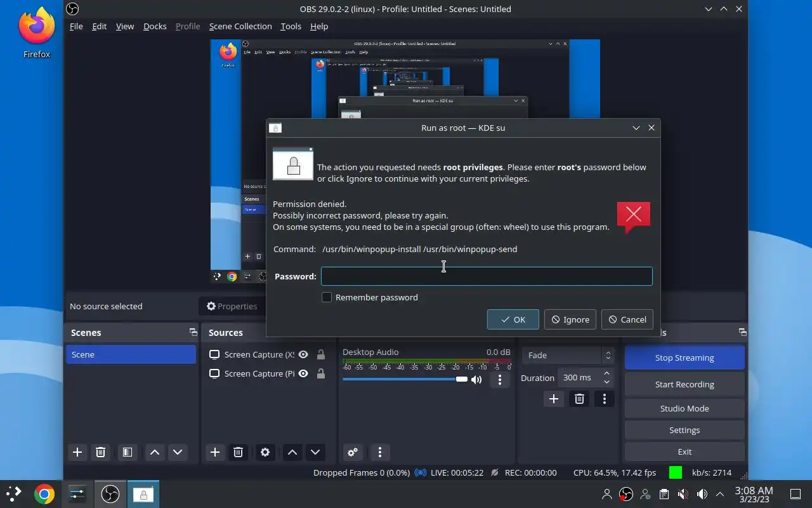Open audio mixer menu at panel bottom

pyautogui.click(x=380, y=452)
